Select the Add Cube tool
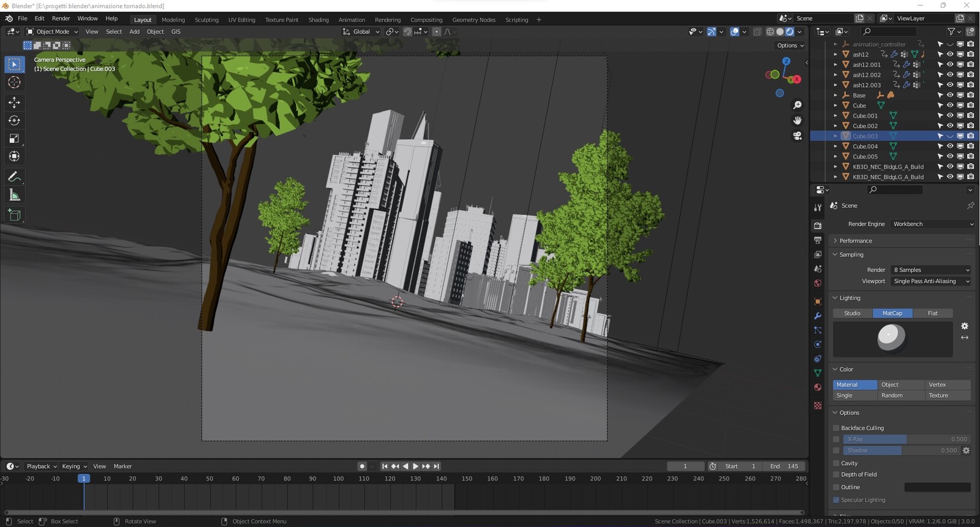This screenshot has height=527, width=980. click(x=14, y=215)
